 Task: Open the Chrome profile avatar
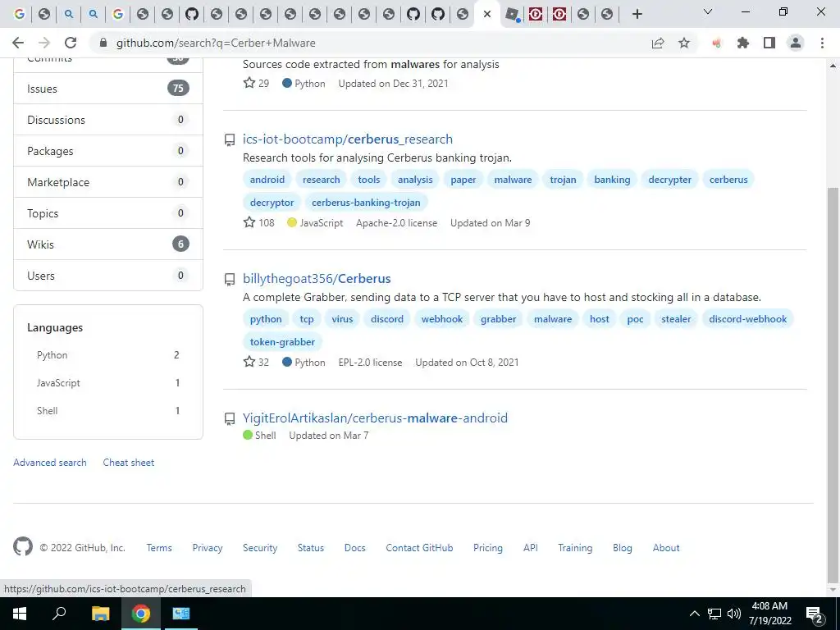point(796,43)
